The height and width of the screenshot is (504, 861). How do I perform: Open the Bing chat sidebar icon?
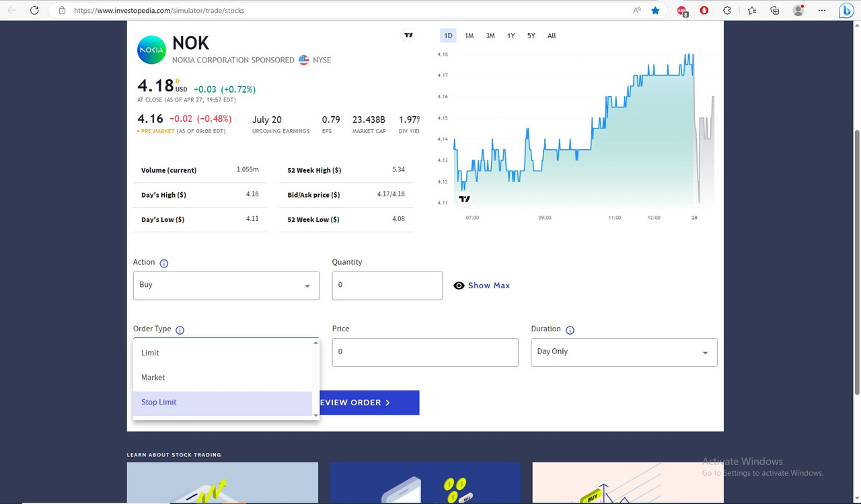click(x=847, y=10)
